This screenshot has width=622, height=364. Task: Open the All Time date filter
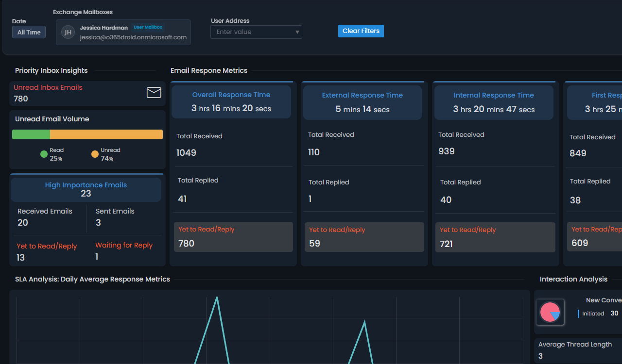pos(29,33)
